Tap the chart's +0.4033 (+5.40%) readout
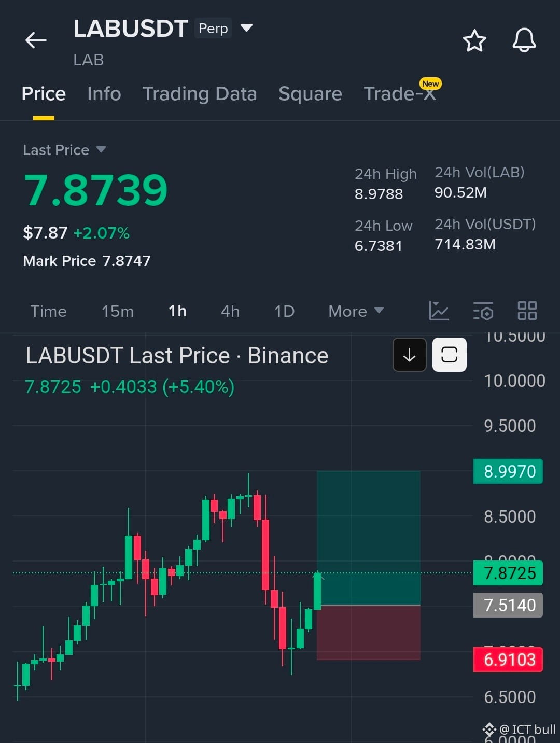 tap(162, 387)
